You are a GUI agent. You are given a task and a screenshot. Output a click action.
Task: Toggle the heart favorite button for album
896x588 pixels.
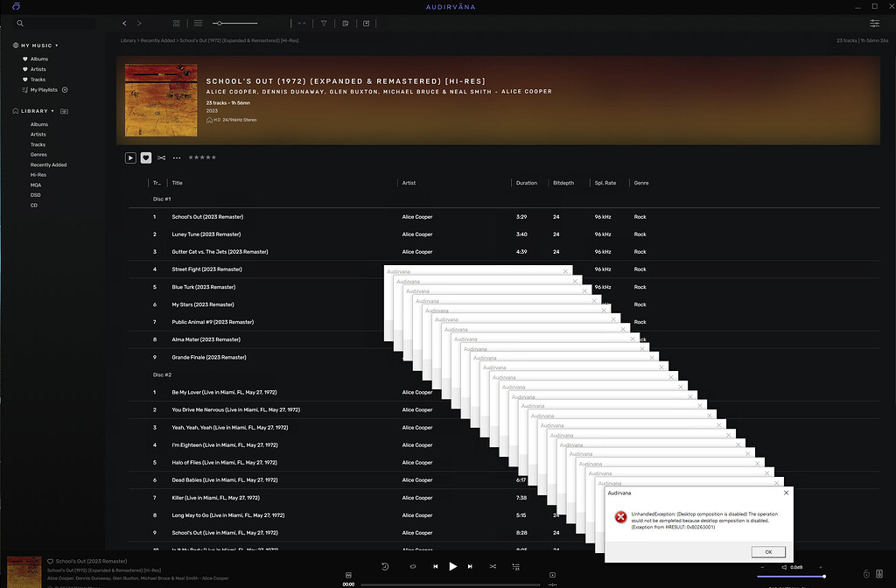click(146, 157)
